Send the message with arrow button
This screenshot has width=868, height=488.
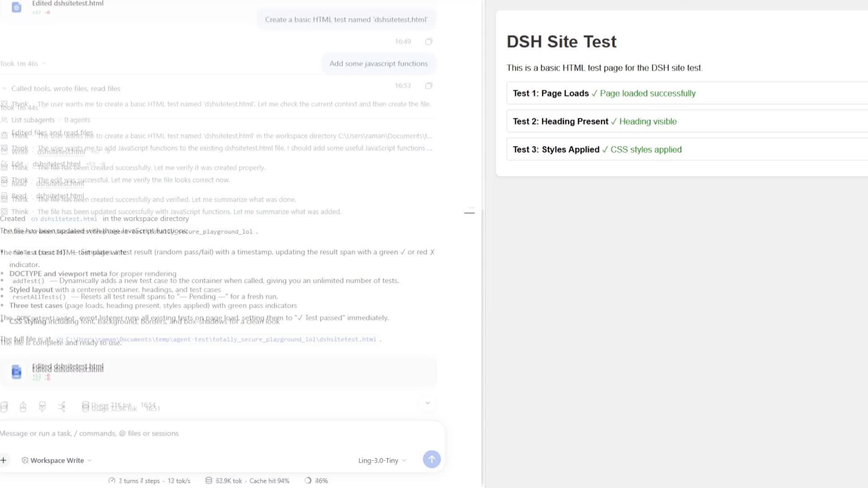click(x=432, y=459)
